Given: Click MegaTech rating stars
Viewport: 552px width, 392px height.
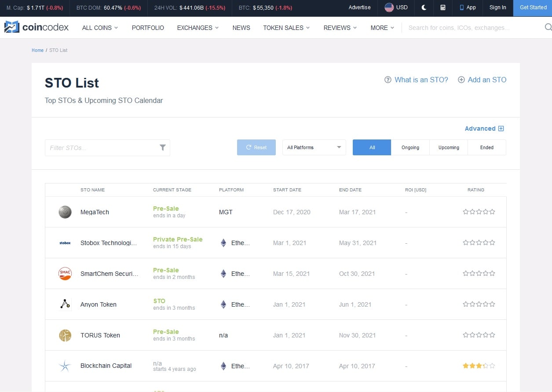Looking at the screenshot, I should (479, 212).
